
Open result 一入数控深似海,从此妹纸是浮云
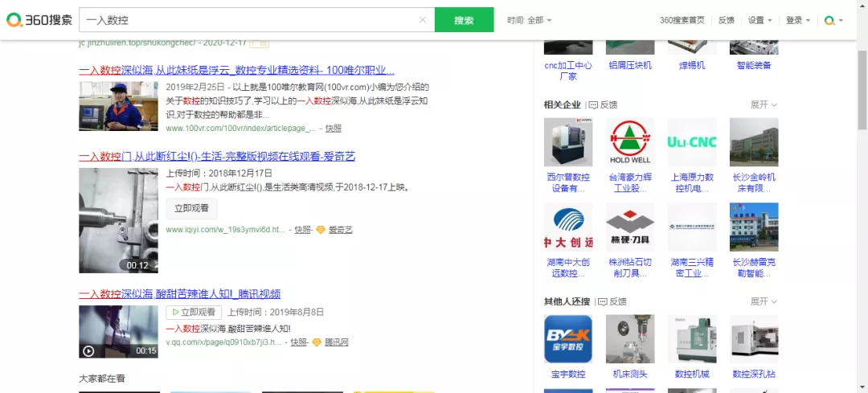[237, 70]
